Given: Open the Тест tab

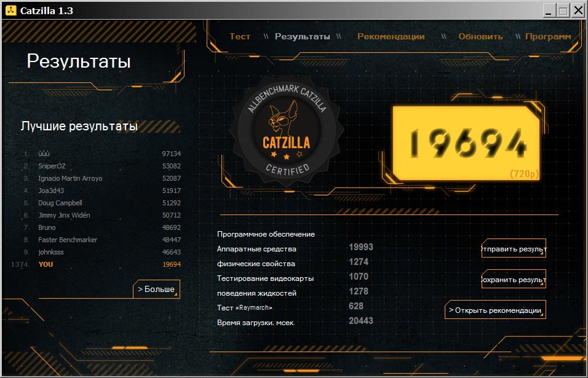Looking at the screenshot, I should [x=240, y=36].
